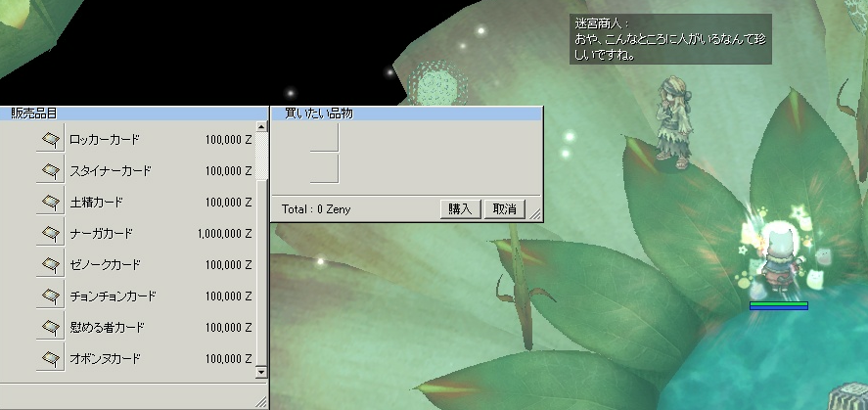Choose the チョンチョンカード card icon
This screenshot has height=410, width=868.
[50, 296]
